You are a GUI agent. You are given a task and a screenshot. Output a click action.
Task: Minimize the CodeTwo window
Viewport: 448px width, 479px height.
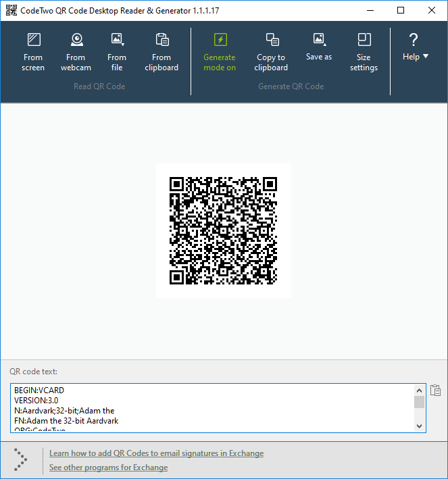point(370,10)
